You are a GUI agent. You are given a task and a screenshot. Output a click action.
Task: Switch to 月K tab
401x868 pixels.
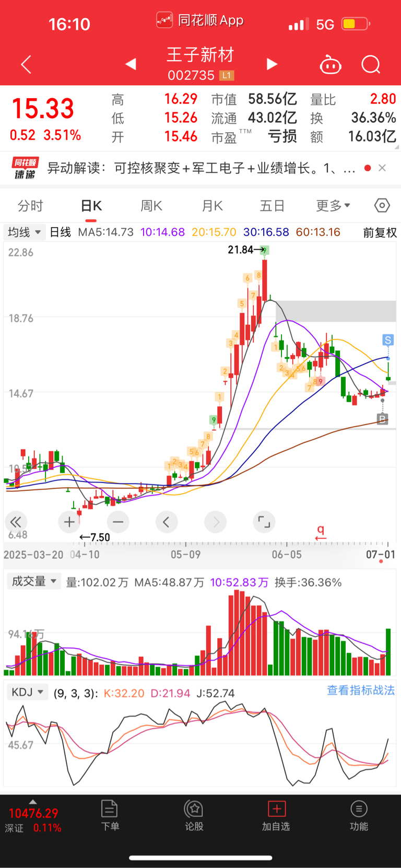(213, 206)
